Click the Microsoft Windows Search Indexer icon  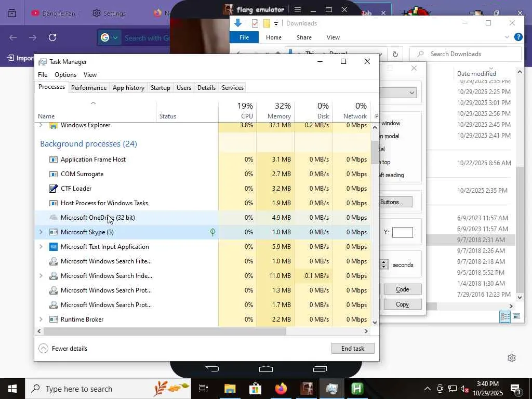(x=54, y=276)
